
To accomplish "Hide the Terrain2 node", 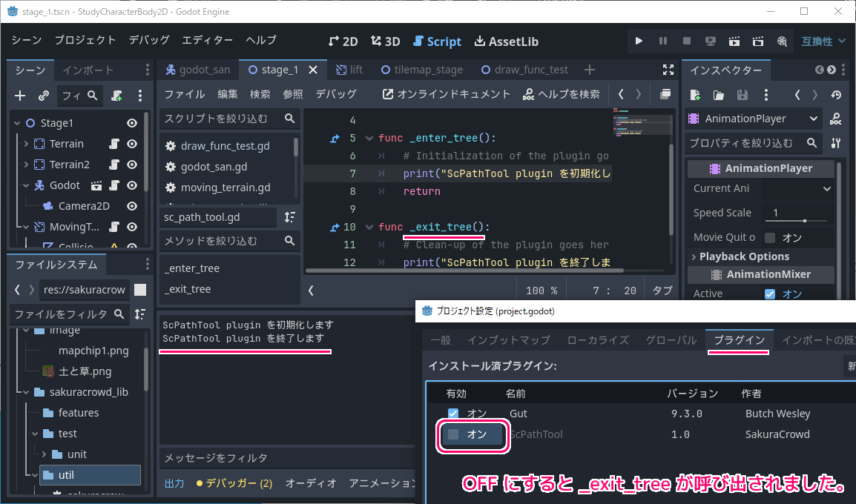I will tap(132, 165).
